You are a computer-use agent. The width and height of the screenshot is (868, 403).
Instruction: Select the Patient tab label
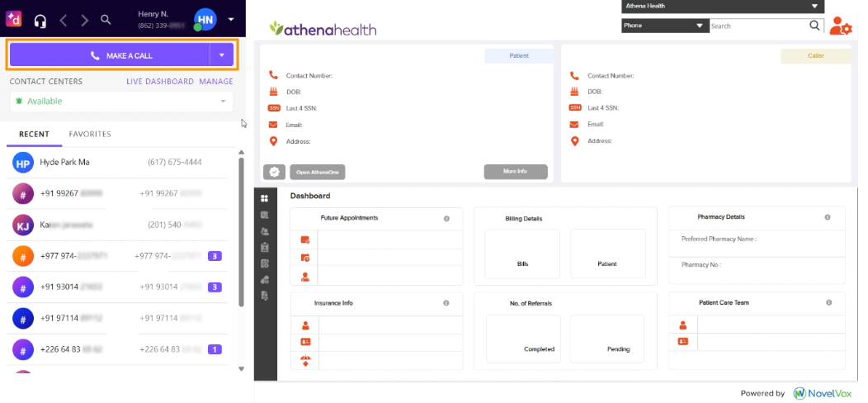pyautogui.click(x=519, y=56)
